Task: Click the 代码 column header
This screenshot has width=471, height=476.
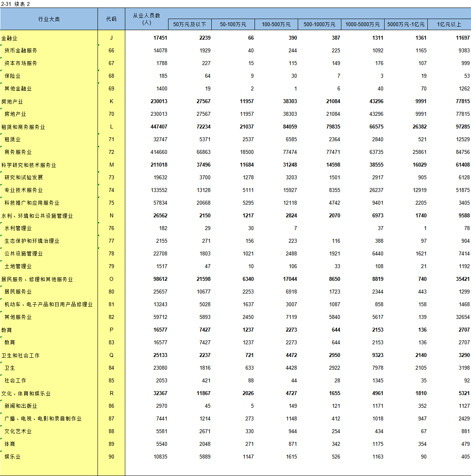Action: point(111,19)
